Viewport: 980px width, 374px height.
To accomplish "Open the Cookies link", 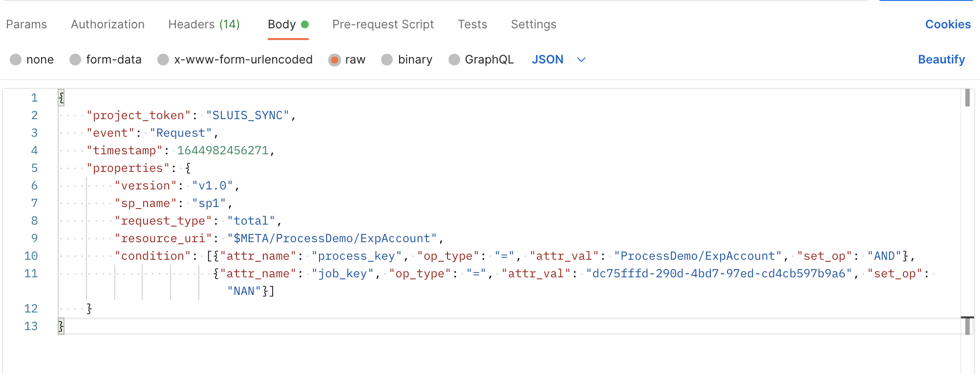I will [x=948, y=24].
